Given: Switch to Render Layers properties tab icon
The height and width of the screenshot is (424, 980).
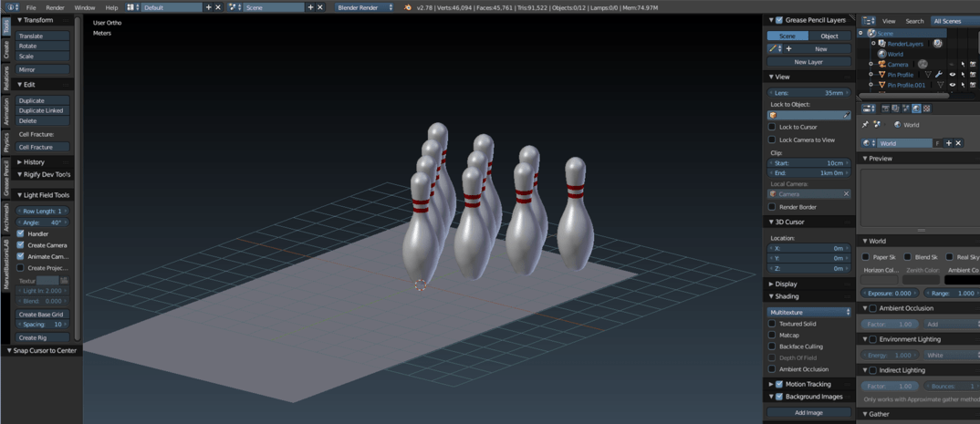Looking at the screenshot, I should 896,108.
